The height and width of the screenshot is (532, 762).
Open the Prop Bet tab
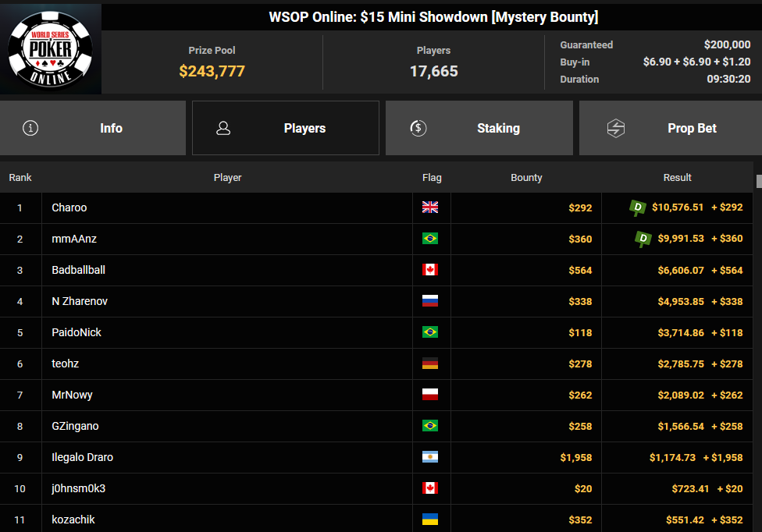[671, 128]
